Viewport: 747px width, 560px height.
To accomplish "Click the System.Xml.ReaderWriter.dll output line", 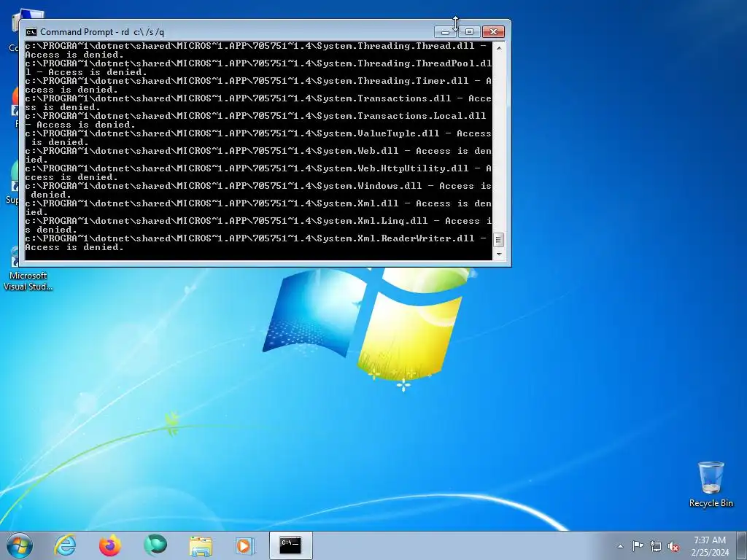I will pyautogui.click(x=256, y=242).
